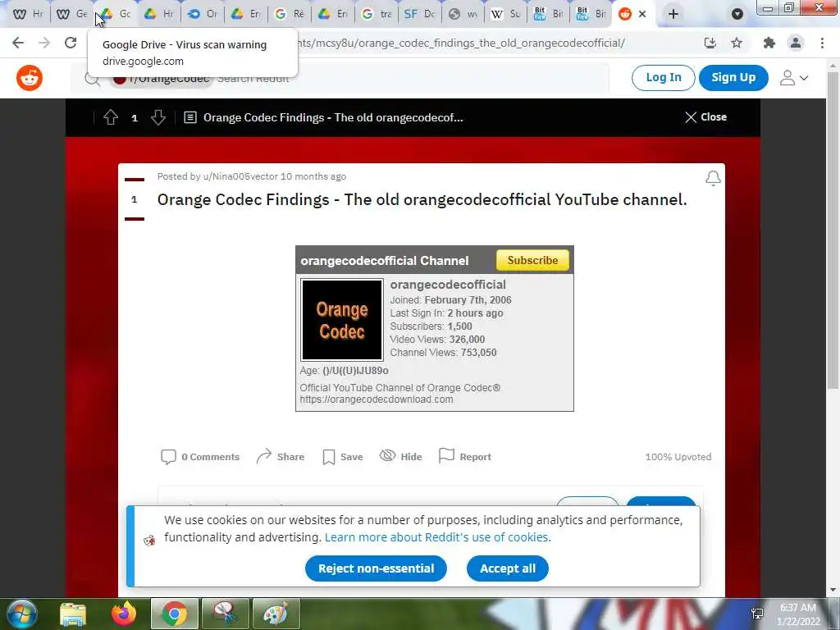Open Learn more about Reddit's cookies link

(438, 537)
